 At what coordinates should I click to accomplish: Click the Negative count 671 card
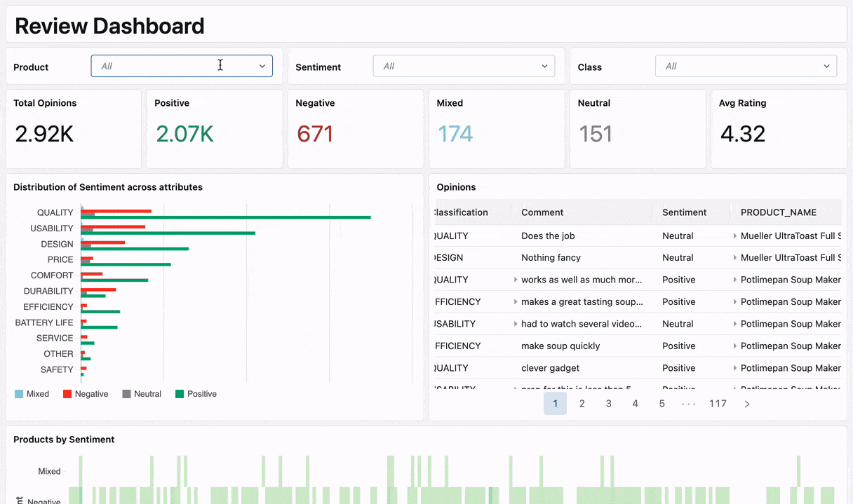tap(356, 129)
